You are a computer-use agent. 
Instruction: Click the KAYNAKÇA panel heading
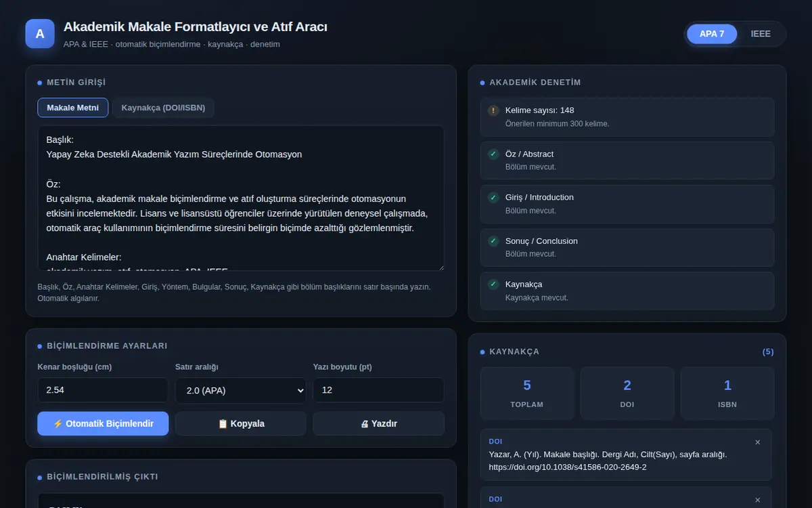[514, 352]
